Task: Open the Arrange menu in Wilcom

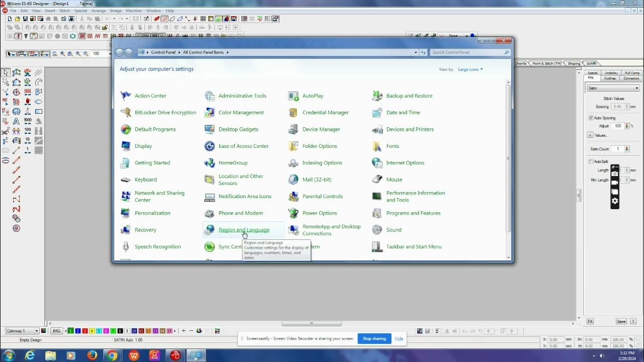Action: [x=99, y=11]
